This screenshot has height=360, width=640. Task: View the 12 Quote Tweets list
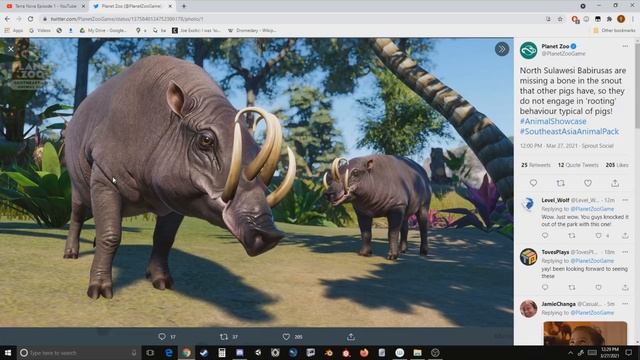(x=578, y=165)
